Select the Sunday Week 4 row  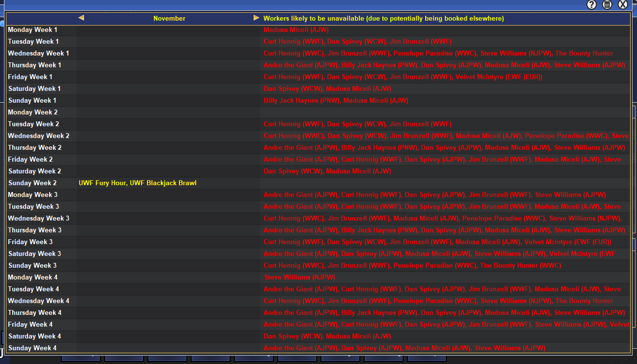[x=318, y=348]
